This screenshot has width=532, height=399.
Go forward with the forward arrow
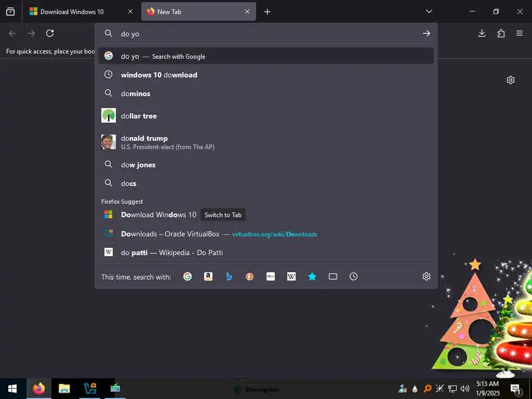pyautogui.click(x=31, y=33)
